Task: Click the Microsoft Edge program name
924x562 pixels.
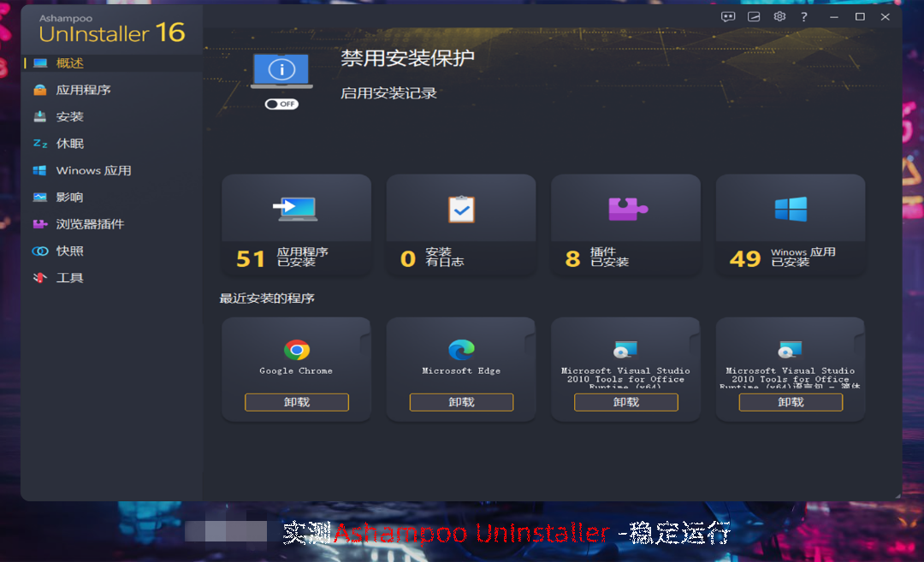Action: point(461,371)
